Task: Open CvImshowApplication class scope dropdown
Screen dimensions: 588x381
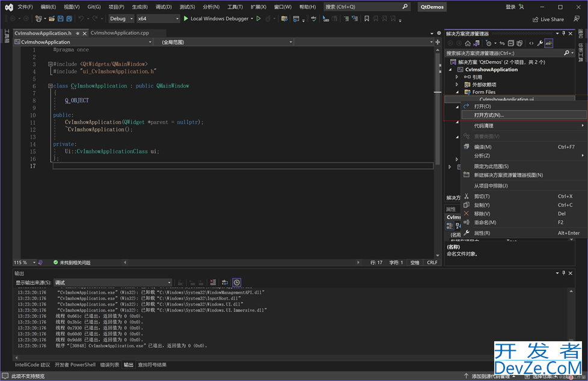Action: [83, 42]
